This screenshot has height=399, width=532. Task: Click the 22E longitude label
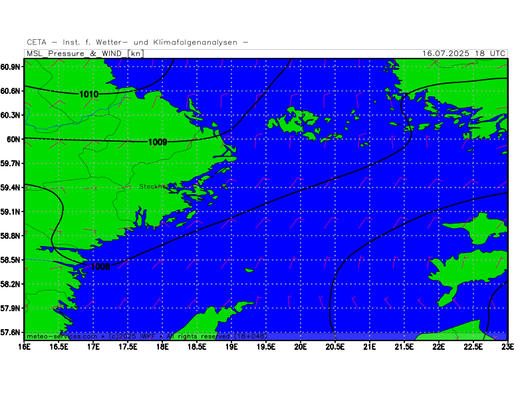tap(439, 346)
